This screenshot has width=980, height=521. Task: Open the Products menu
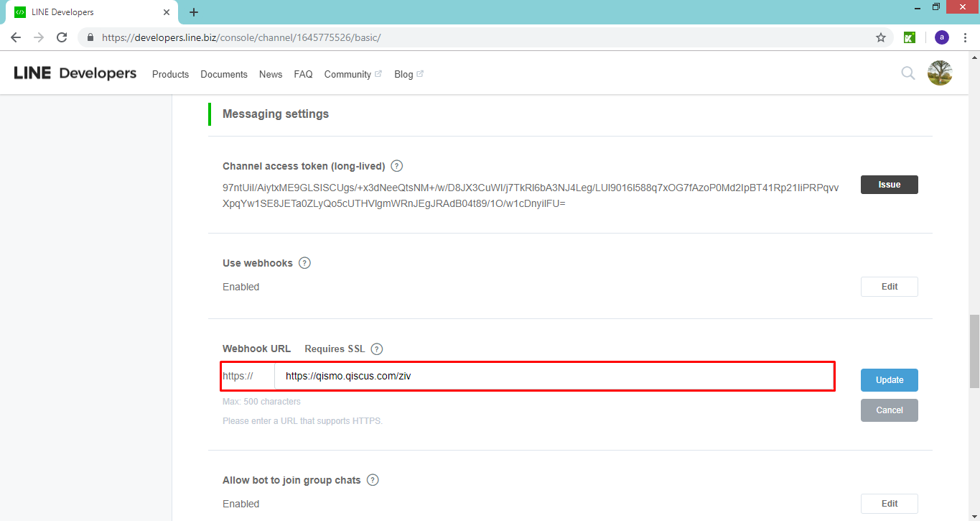pos(170,74)
